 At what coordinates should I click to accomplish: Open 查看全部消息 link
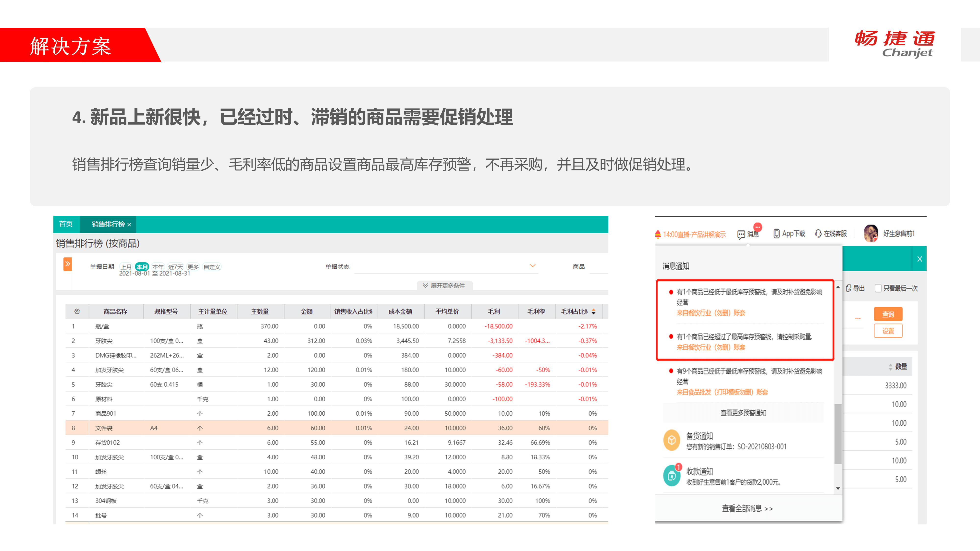click(747, 508)
